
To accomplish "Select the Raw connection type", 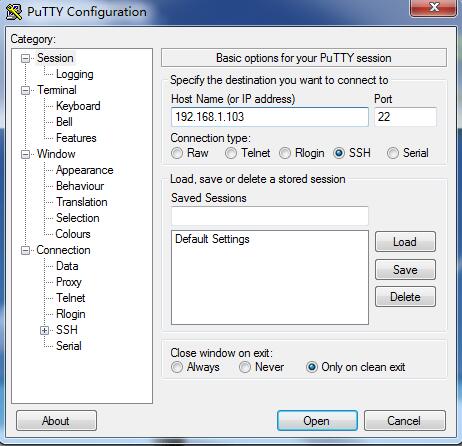I will [x=177, y=153].
